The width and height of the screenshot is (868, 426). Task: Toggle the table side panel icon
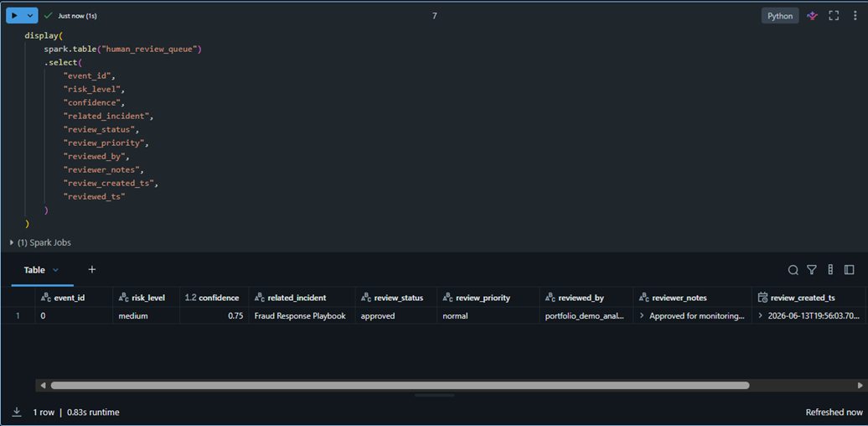(x=850, y=270)
